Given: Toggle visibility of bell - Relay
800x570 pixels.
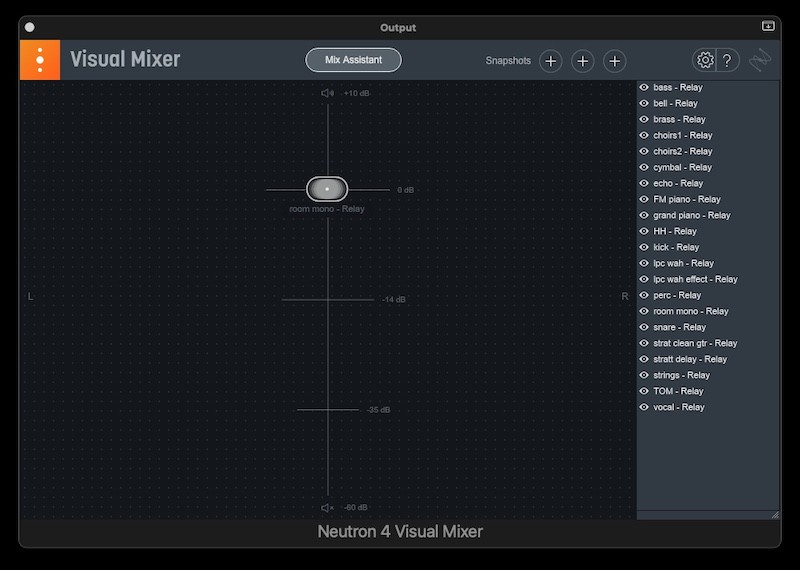Looking at the screenshot, I should (644, 103).
